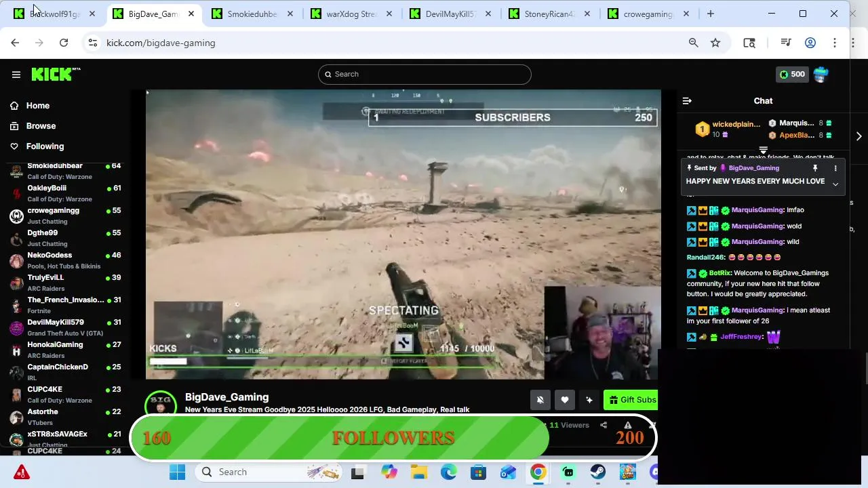Screen dimensions: 868x488
Task: Switch to StoneyRican4 browser tab
Action: pos(549,14)
